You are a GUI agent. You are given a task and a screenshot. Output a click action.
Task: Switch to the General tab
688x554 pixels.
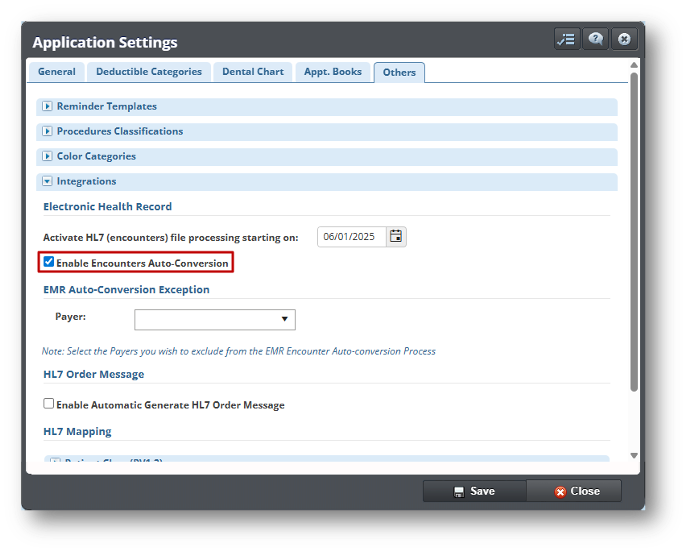(x=57, y=72)
